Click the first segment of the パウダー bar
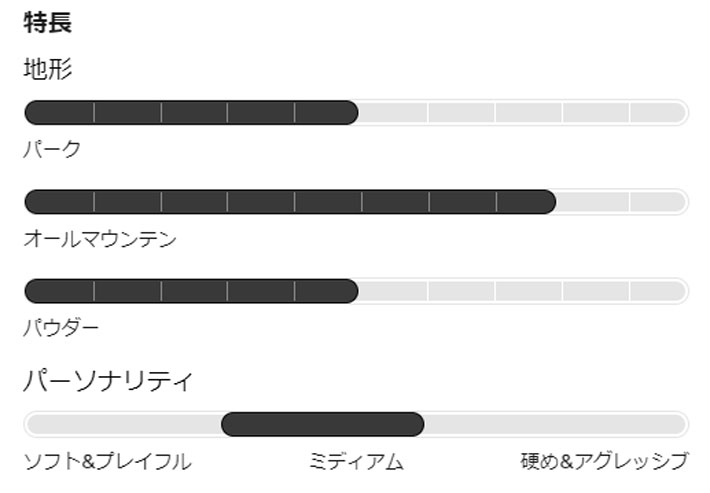710x493 pixels. click(60, 291)
